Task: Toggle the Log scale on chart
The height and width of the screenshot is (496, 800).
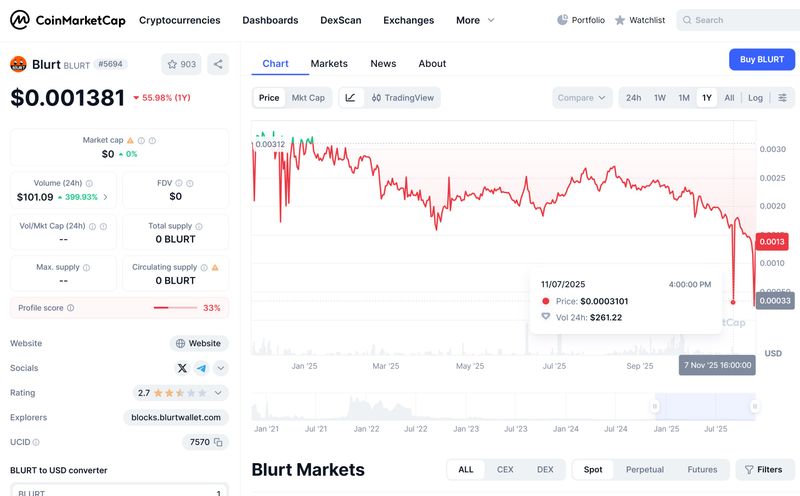Action: point(755,98)
